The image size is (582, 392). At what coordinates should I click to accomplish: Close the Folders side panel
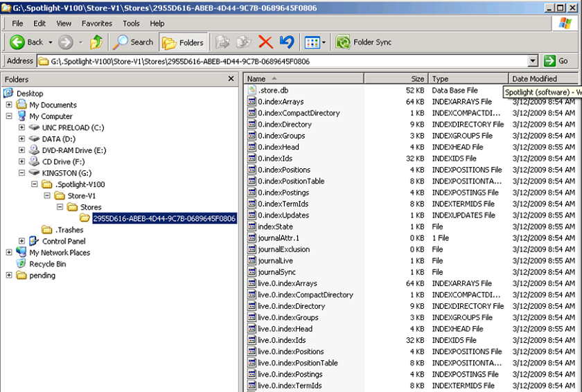231,79
